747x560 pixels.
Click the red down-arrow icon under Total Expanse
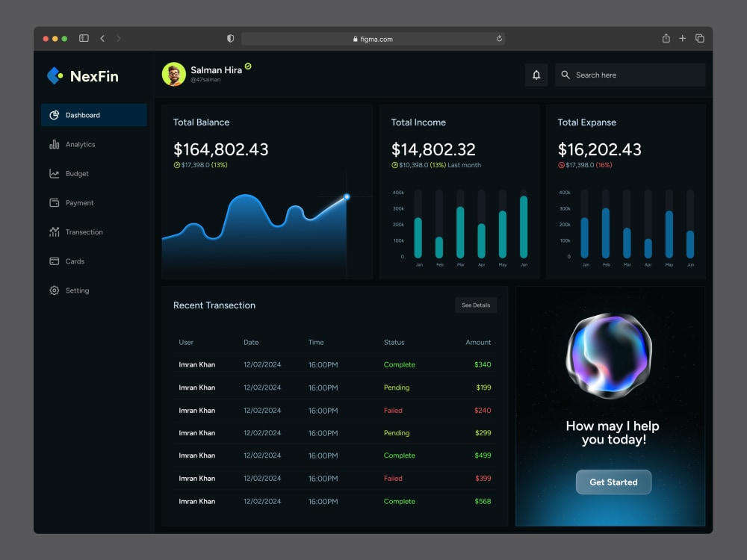click(x=561, y=165)
